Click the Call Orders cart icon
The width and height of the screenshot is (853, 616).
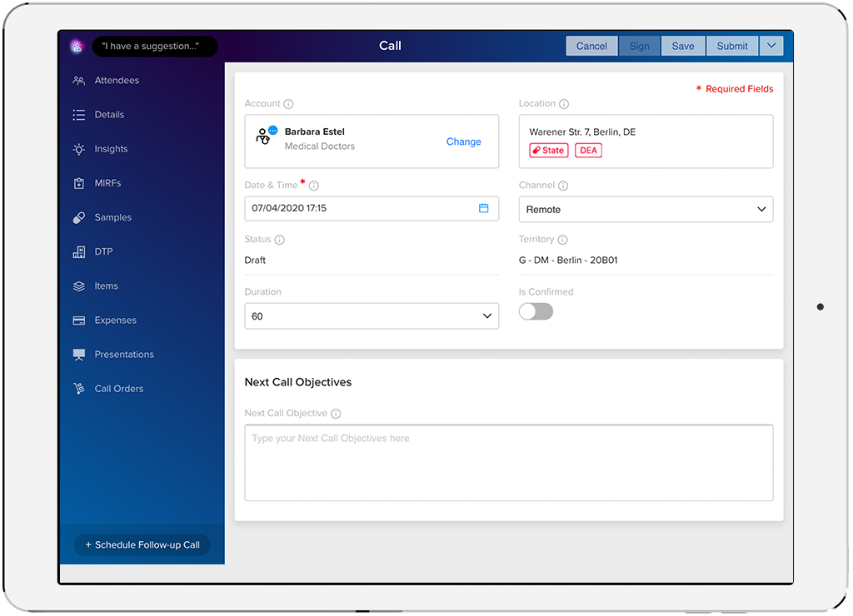point(79,389)
